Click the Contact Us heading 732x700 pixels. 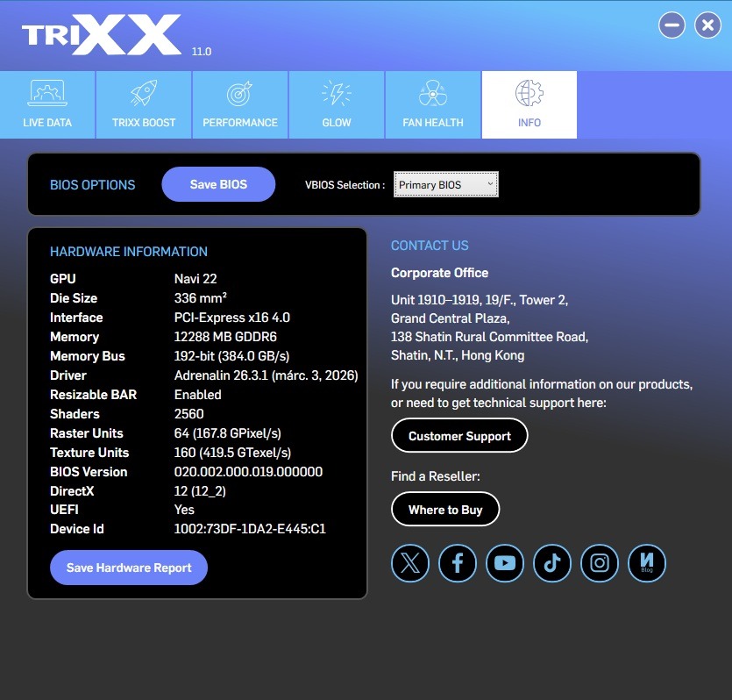[x=430, y=246]
